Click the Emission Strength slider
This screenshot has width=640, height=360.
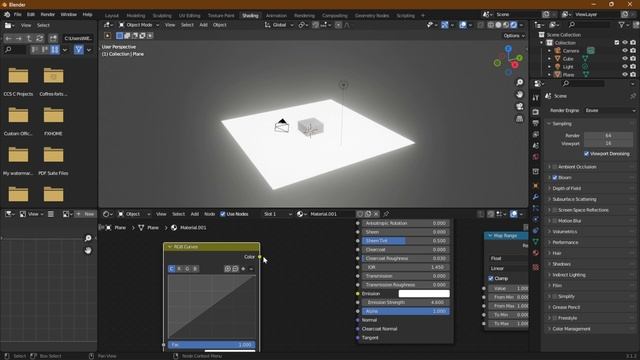(x=406, y=302)
